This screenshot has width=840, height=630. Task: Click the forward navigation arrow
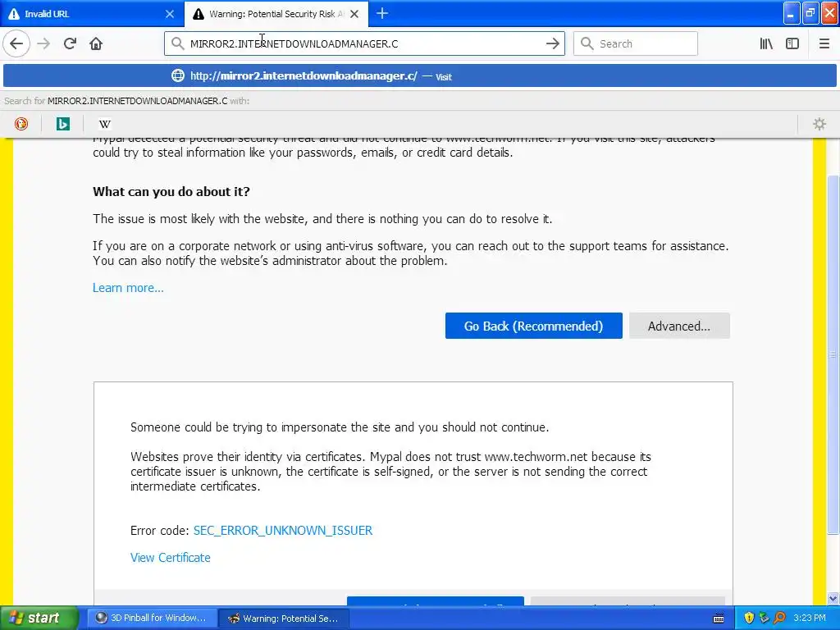click(43, 43)
